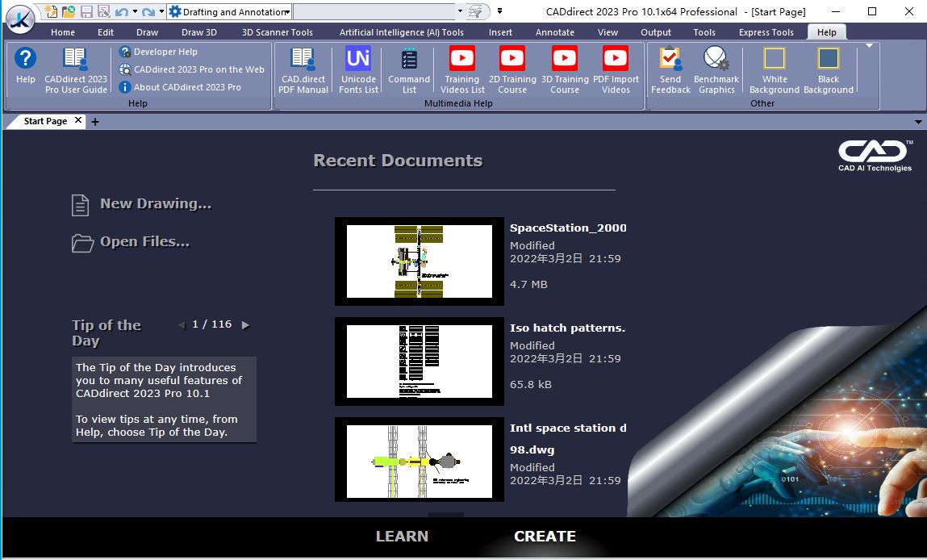Open the CADdirect 2023 Pro User Guide
Image resolution: width=927 pixels, height=560 pixels.
coord(76,69)
